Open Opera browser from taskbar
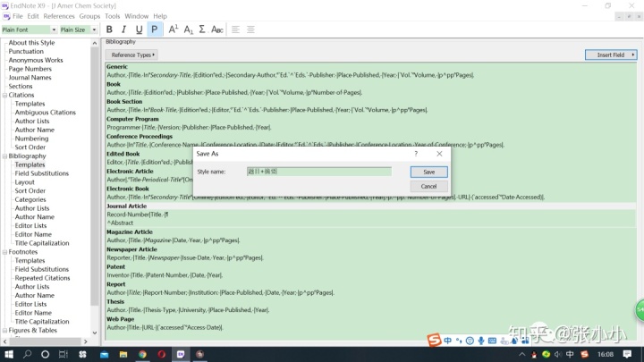The height and width of the screenshot is (362, 644). point(161,354)
